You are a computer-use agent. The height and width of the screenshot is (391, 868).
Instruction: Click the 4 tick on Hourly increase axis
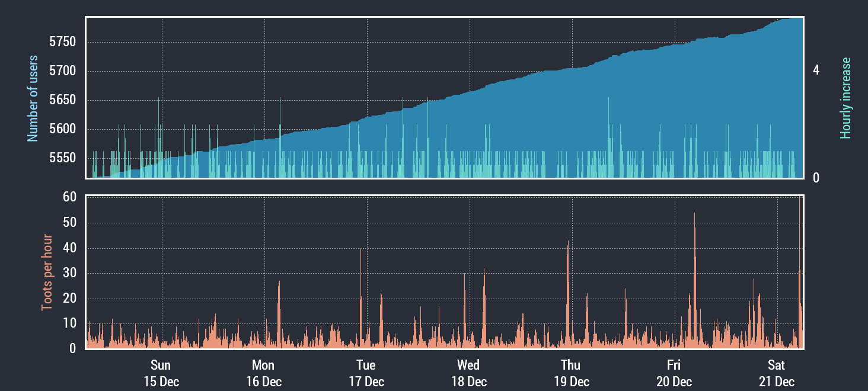click(816, 70)
